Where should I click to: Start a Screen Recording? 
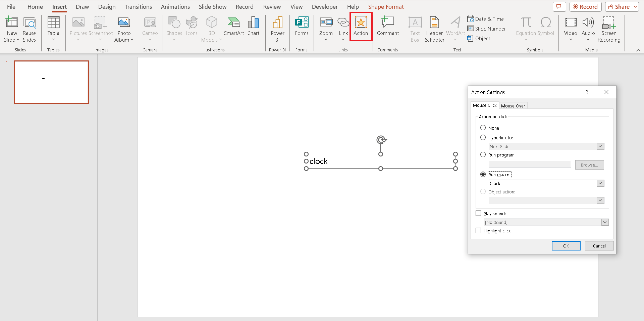click(x=608, y=29)
